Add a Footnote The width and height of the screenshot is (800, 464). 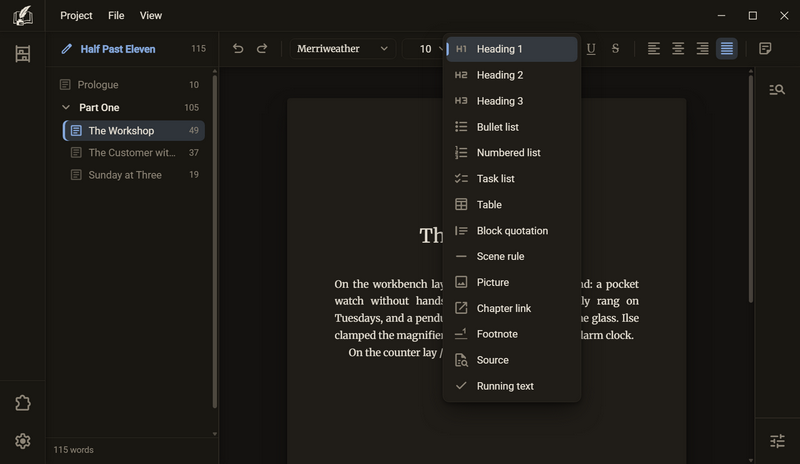pyautogui.click(x=512, y=334)
